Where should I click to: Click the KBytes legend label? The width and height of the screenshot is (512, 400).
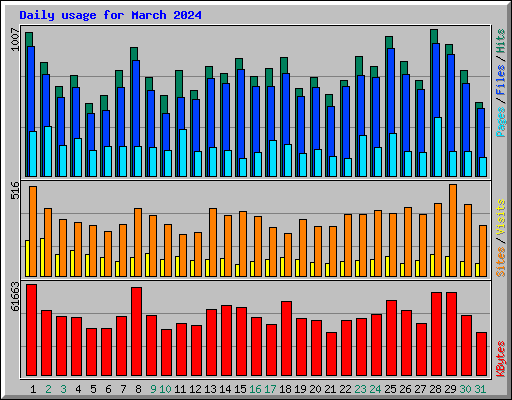coord(501,359)
